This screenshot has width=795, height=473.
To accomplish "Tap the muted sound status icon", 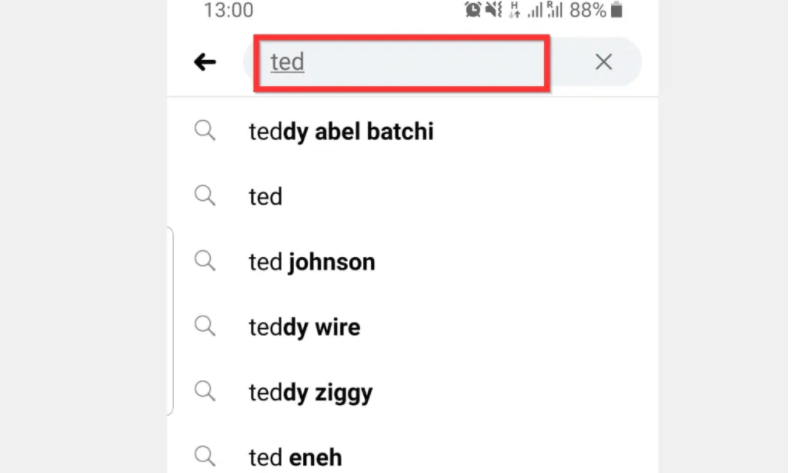I will (x=493, y=10).
